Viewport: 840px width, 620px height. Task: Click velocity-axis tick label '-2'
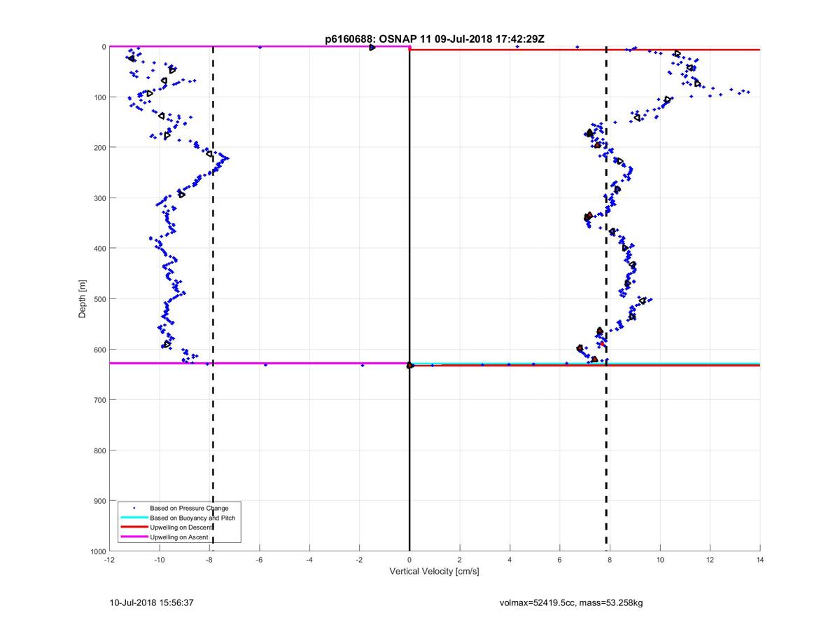(359, 560)
